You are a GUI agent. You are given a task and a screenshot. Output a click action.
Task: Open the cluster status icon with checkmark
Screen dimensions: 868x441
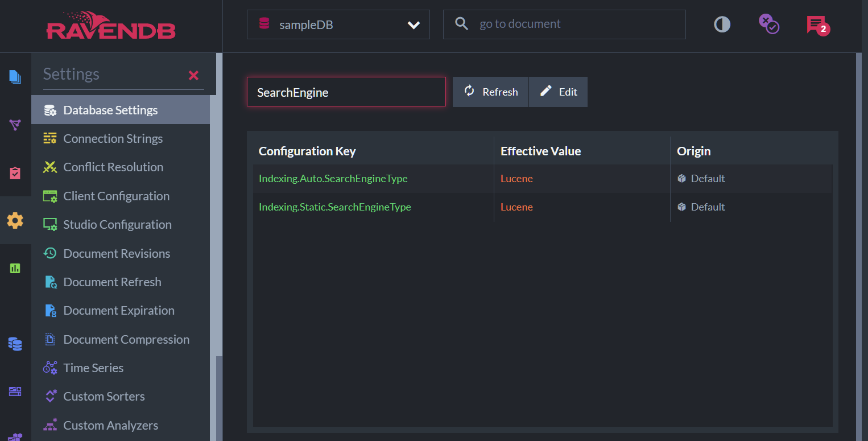point(768,24)
